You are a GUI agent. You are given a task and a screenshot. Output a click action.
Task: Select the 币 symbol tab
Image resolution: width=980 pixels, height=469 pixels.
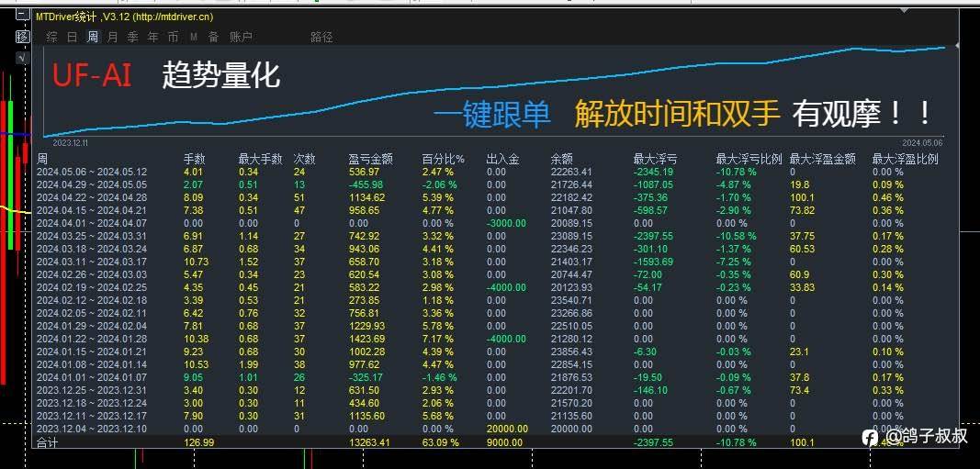point(173,38)
